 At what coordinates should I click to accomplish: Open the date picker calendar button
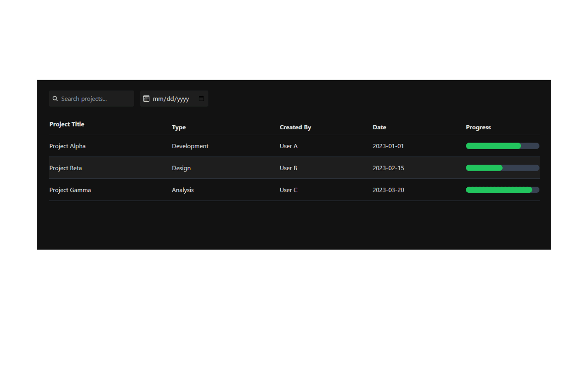[x=201, y=98]
